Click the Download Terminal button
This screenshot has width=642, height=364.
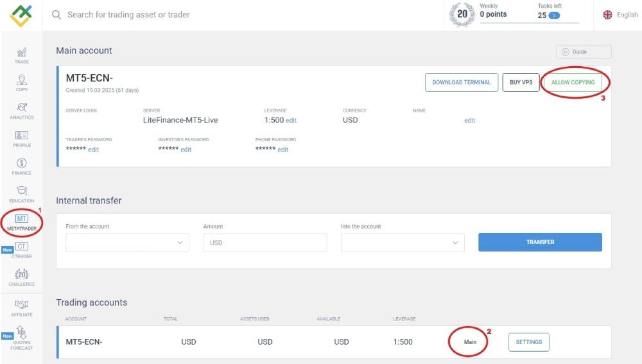pyautogui.click(x=462, y=82)
